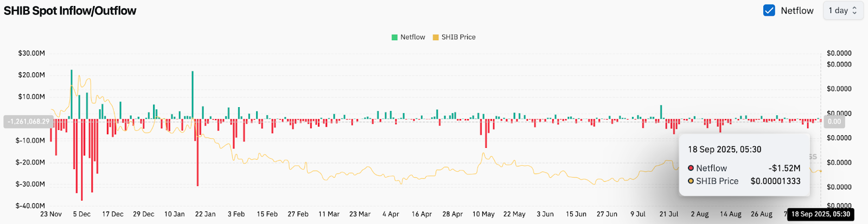Click the 3 Jun x-axis label
This screenshot has height=224, width=868.
(x=546, y=214)
